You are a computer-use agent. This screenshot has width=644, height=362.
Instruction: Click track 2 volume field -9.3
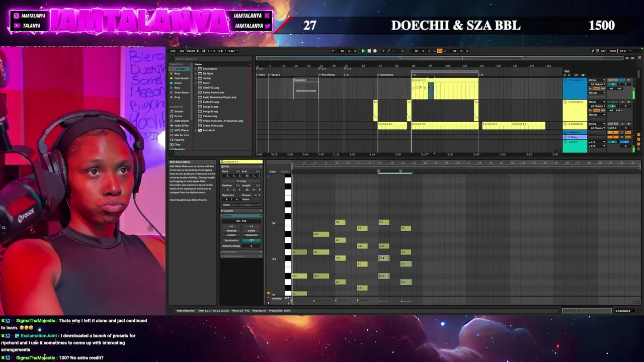coord(613,106)
